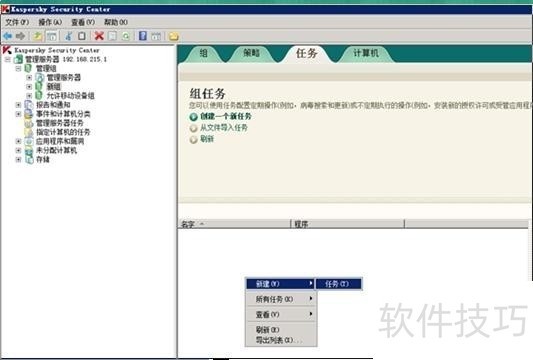This screenshot has width=533, height=360.
Task: Expand the 报告和通知 tree node
Action: 18,105
